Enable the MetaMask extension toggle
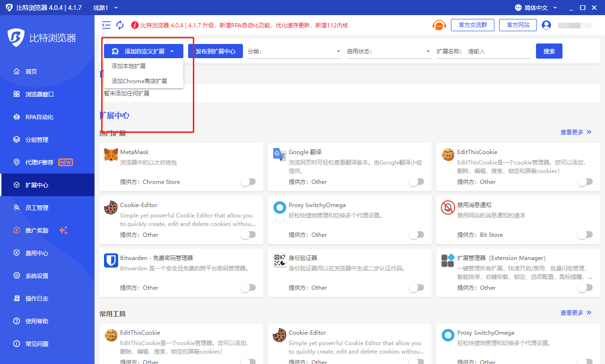The width and height of the screenshot is (605, 364). [x=248, y=182]
